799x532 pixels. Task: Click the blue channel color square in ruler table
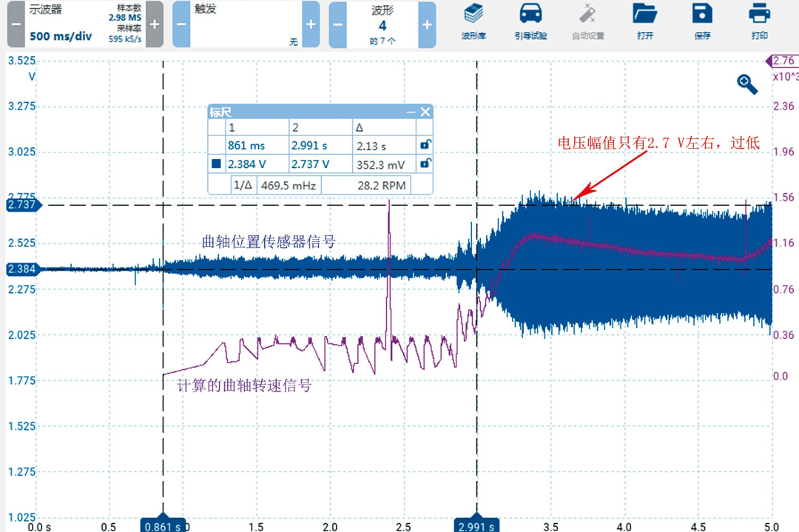pyautogui.click(x=216, y=164)
